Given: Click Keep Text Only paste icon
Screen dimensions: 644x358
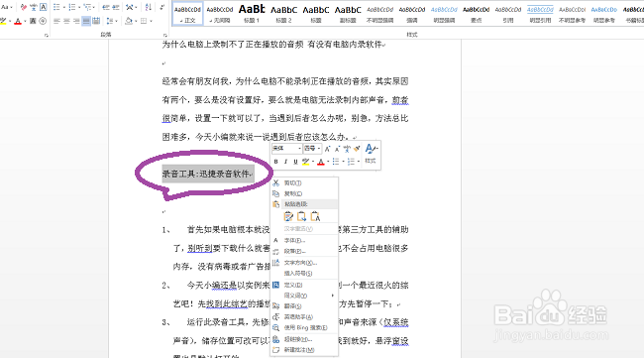Looking at the screenshot, I should pyautogui.click(x=315, y=216).
